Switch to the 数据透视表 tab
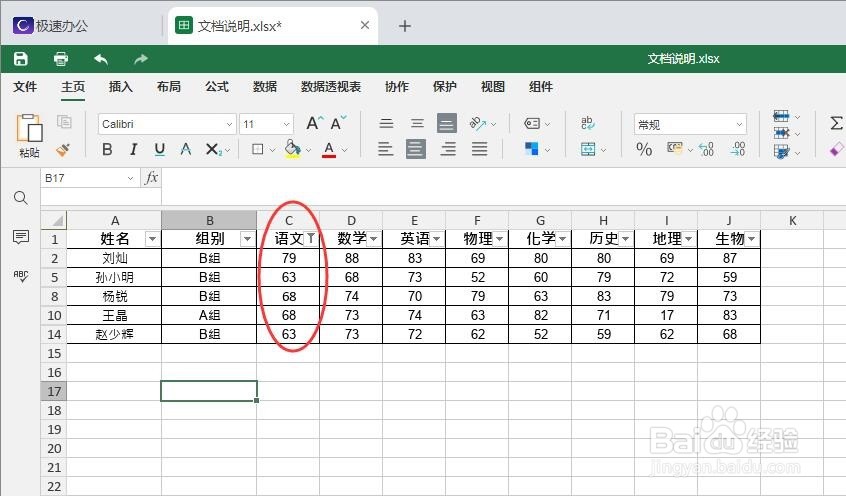 pyautogui.click(x=331, y=87)
